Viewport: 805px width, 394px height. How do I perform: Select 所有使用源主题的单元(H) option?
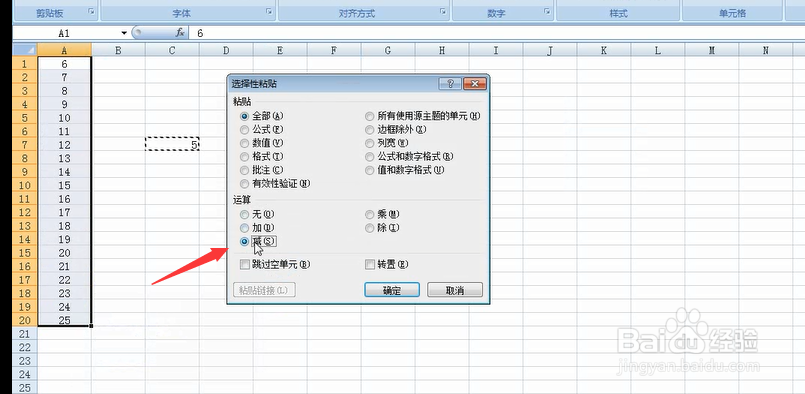coord(423,116)
